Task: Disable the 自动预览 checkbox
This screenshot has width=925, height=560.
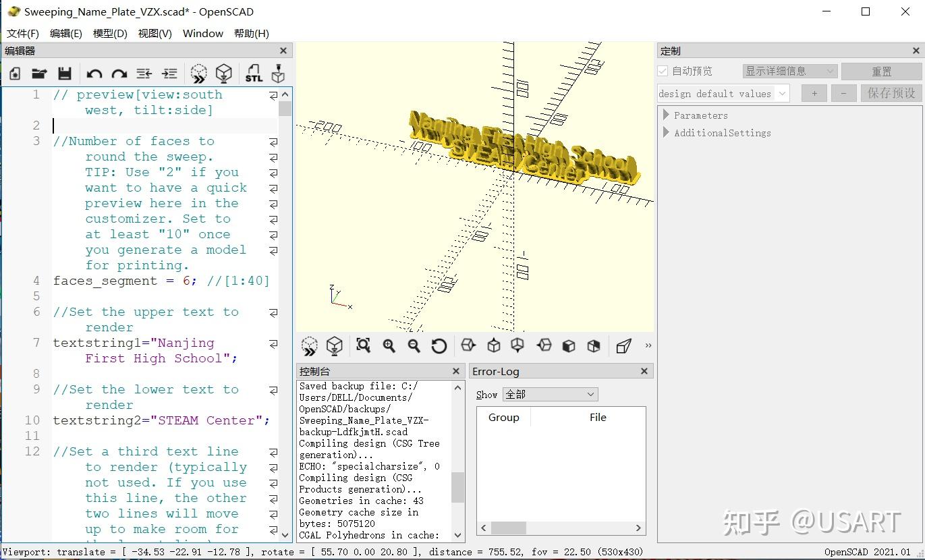Action: point(662,71)
